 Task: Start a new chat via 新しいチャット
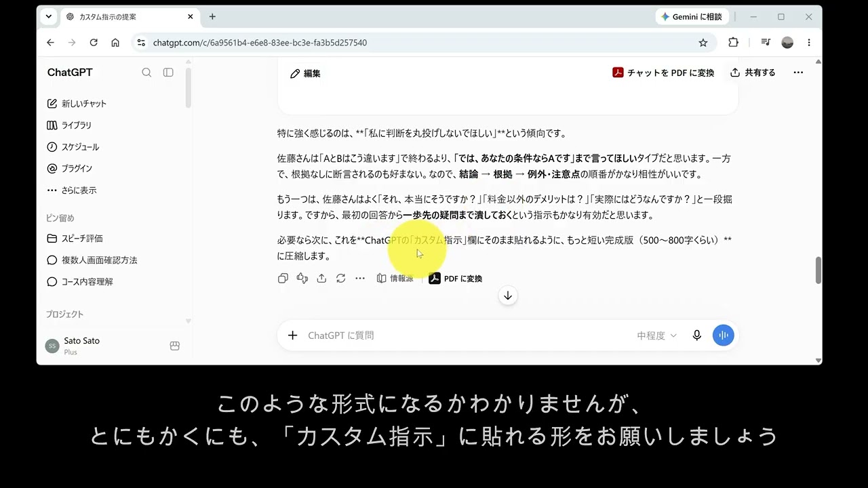77,104
